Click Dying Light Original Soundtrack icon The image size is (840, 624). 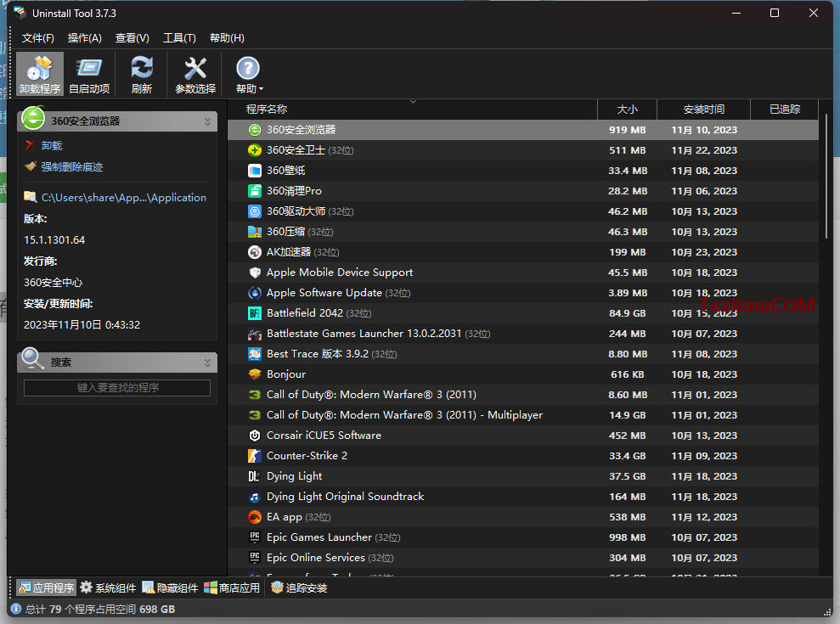tap(255, 496)
